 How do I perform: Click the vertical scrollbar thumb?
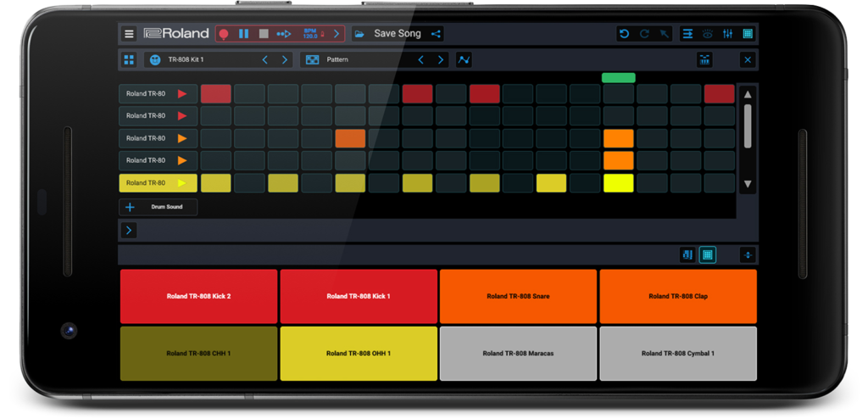point(748,126)
